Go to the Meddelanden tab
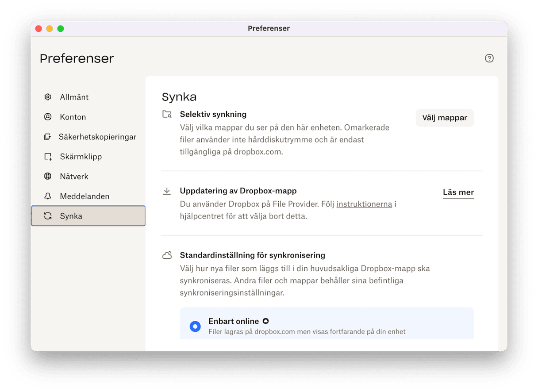This screenshot has height=392, width=538. [85, 196]
